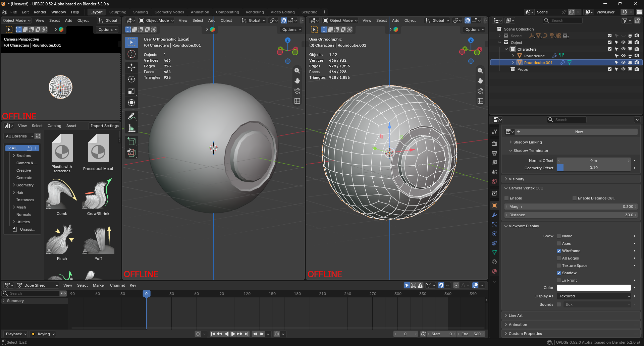
Task: Hide Roundcube.001 using its eye icon
Action: point(623,63)
